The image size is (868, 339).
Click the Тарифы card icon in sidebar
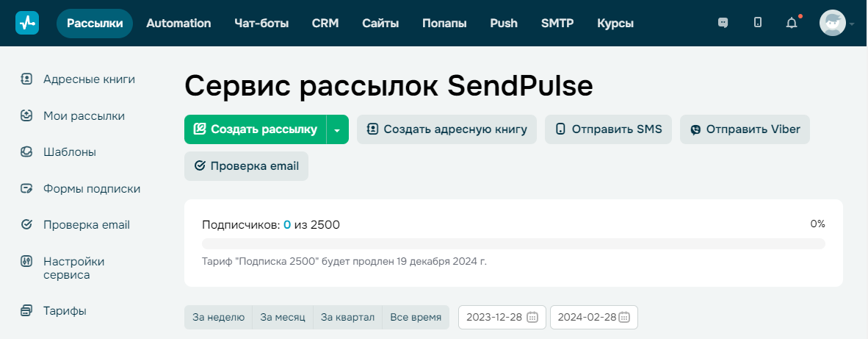[x=26, y=311]
